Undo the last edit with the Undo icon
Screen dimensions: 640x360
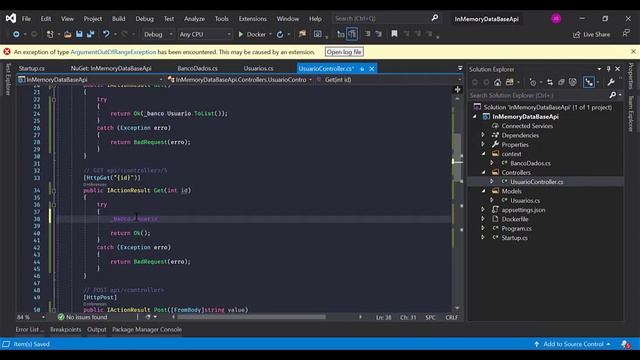click(106, 34)
